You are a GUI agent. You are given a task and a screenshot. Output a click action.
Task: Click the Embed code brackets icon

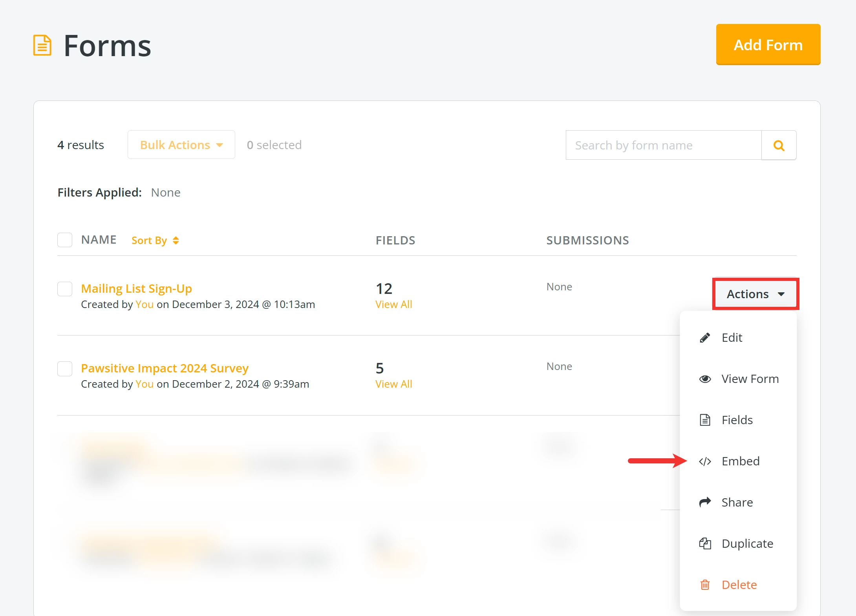tap(705, 461)
